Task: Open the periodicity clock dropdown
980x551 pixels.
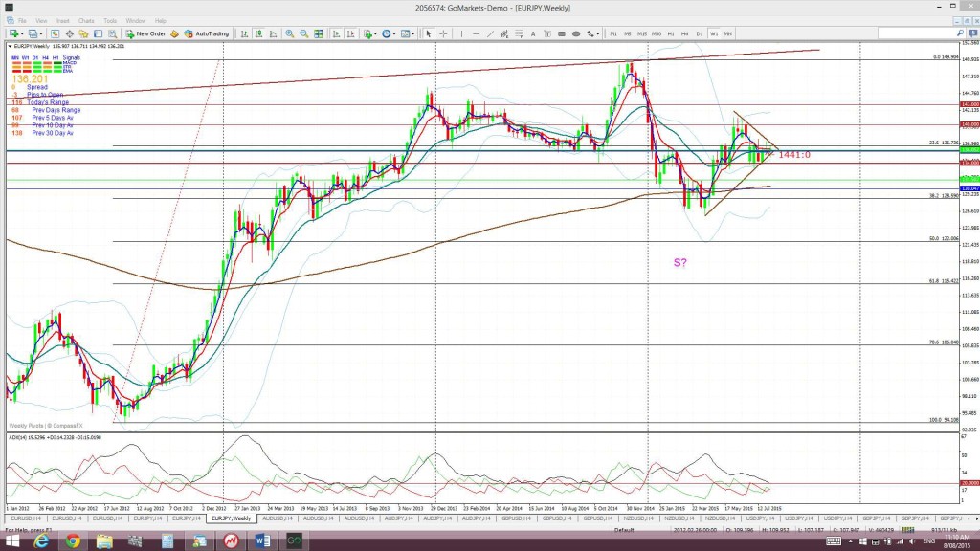Action: [389, 33]
